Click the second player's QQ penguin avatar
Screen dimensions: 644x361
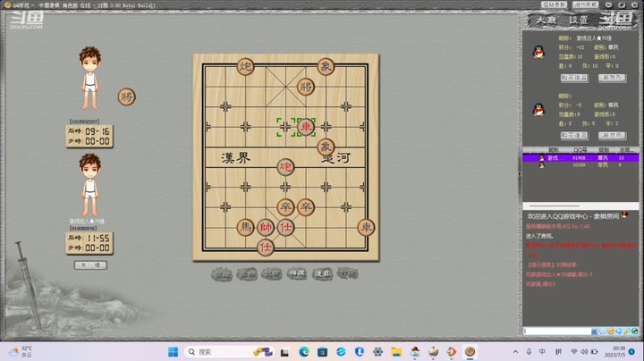coord(538,110)
